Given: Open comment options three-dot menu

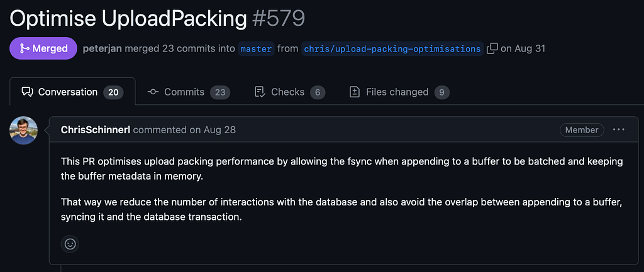Looking at the screenshot, I should pyautogui.click(x=619, y=129).
